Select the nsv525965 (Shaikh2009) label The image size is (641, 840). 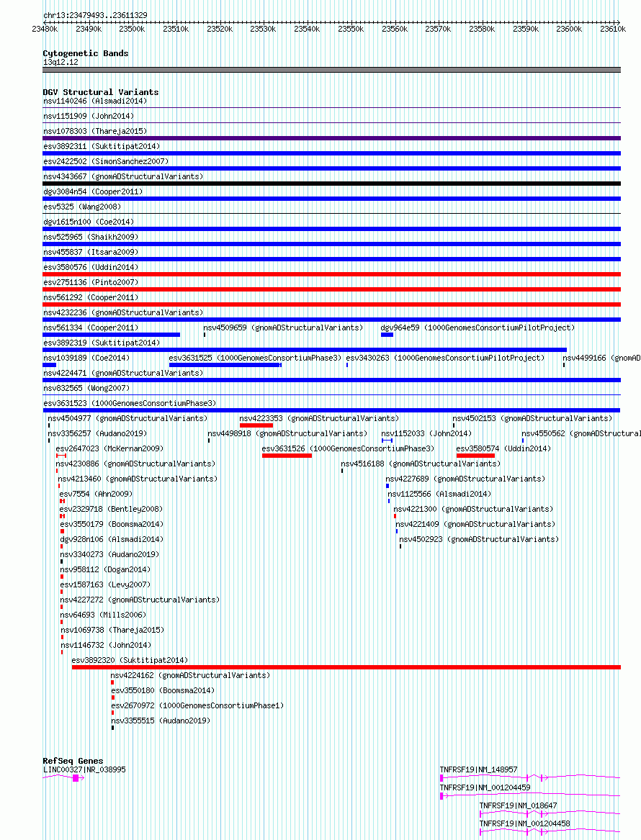[x=91, y=236]
